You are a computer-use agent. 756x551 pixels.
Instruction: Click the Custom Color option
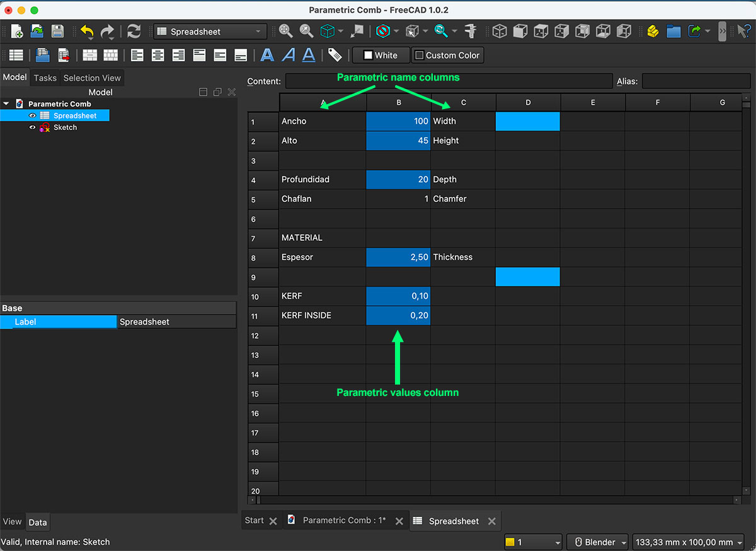click(x=448, y=55)
